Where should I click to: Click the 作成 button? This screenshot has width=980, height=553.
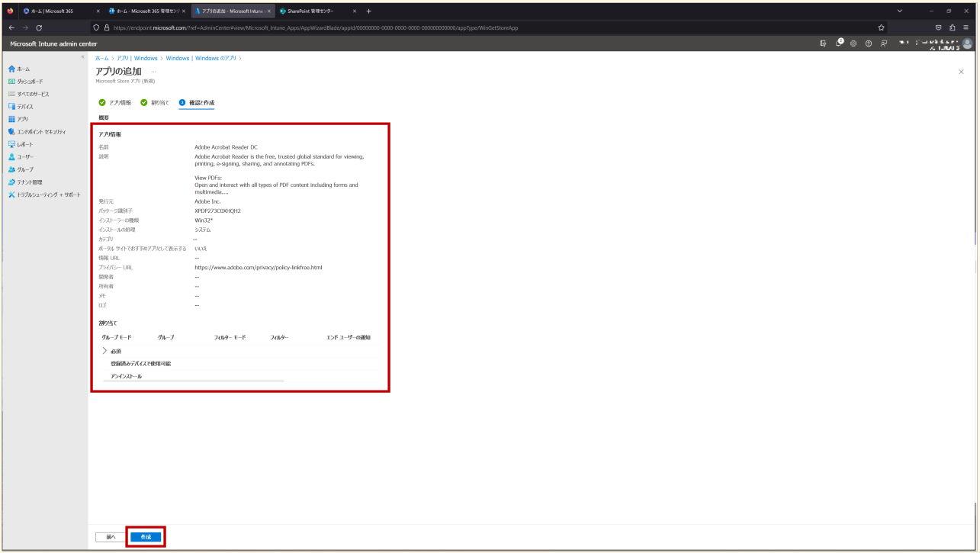[146, 537]
